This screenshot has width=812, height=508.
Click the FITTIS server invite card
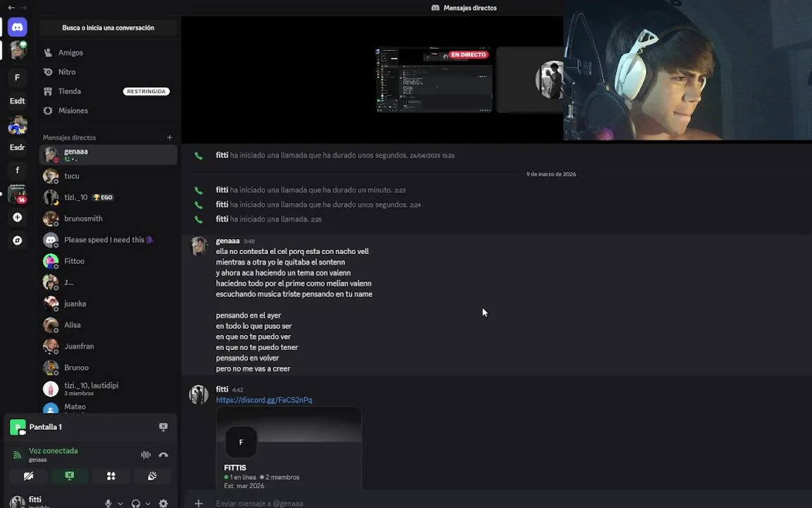click(289, 449)
